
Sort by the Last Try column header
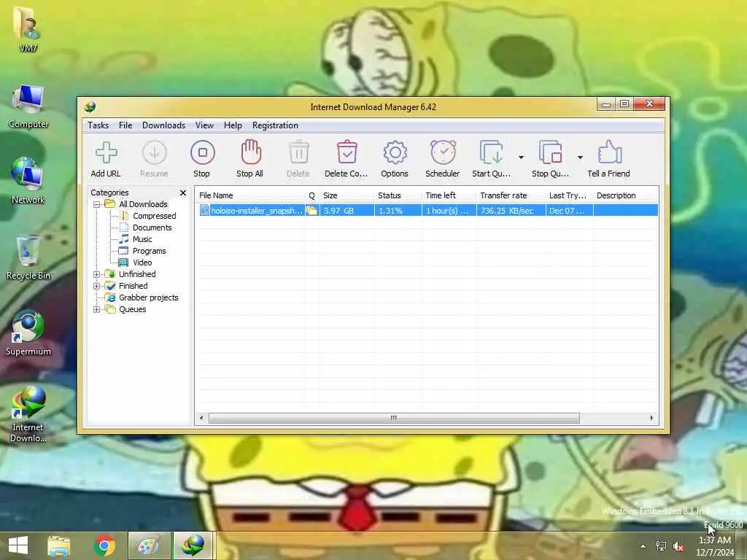(x=569, y=195)
